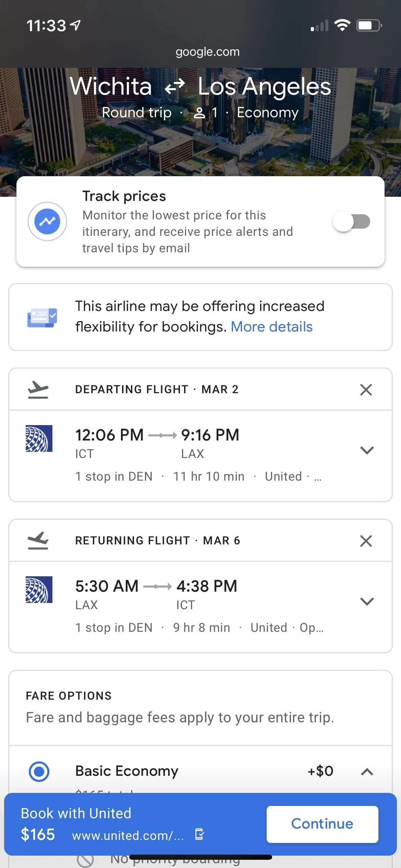Image resolution: width=401 pixels, height=868 pixels.
Task: Tap the returning flight landing icon
Action: (38, 541)
